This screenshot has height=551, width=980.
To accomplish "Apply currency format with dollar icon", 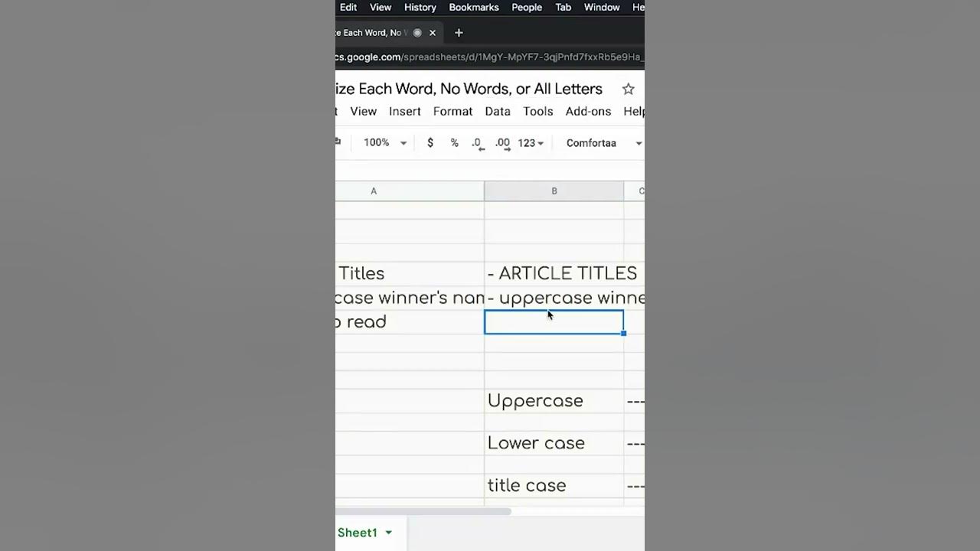I will (x=430, y=143).
